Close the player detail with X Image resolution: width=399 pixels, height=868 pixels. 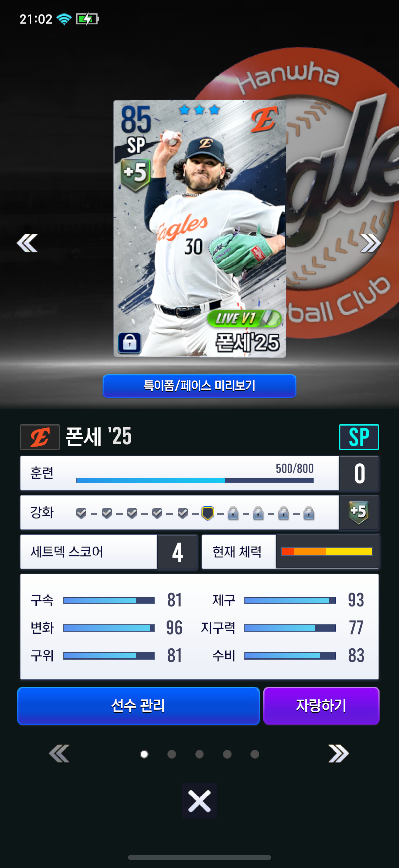pos(199,800)
